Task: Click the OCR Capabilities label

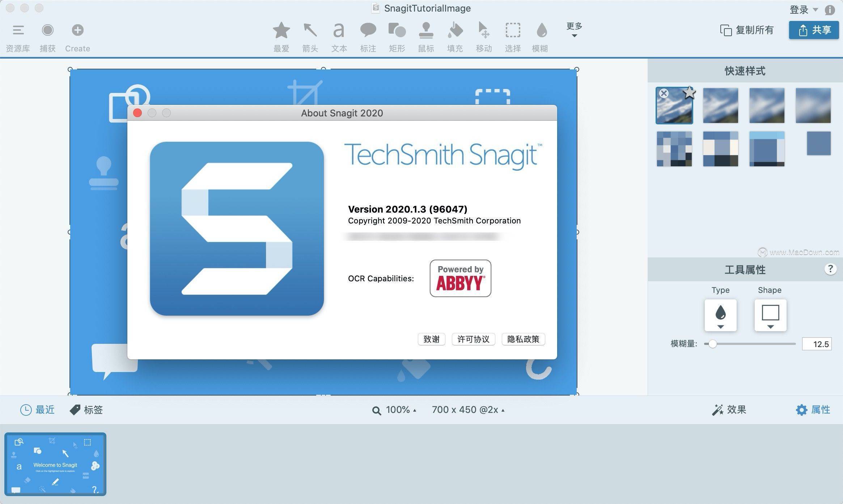Action: click(x=381, y=278)
